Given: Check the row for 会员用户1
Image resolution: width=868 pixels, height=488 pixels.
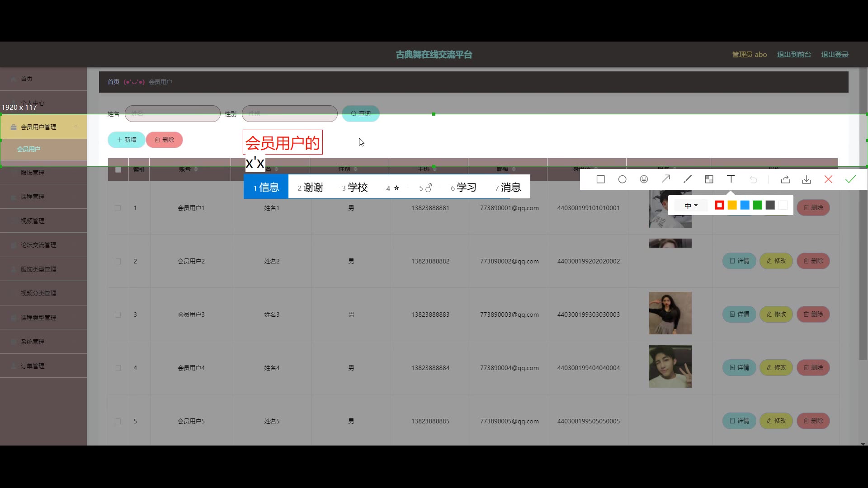Looking at the screenshot, I should (118, 208).
